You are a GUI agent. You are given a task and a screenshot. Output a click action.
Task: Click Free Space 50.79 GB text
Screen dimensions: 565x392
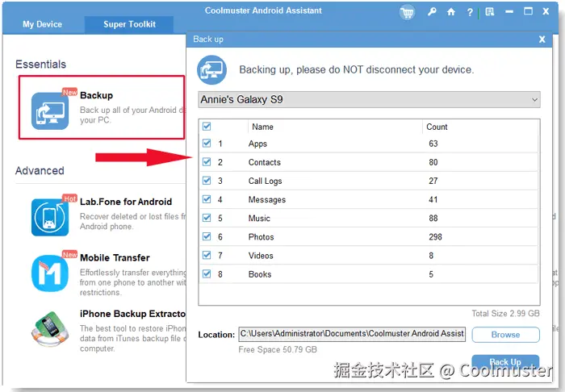tap(278, 350)
